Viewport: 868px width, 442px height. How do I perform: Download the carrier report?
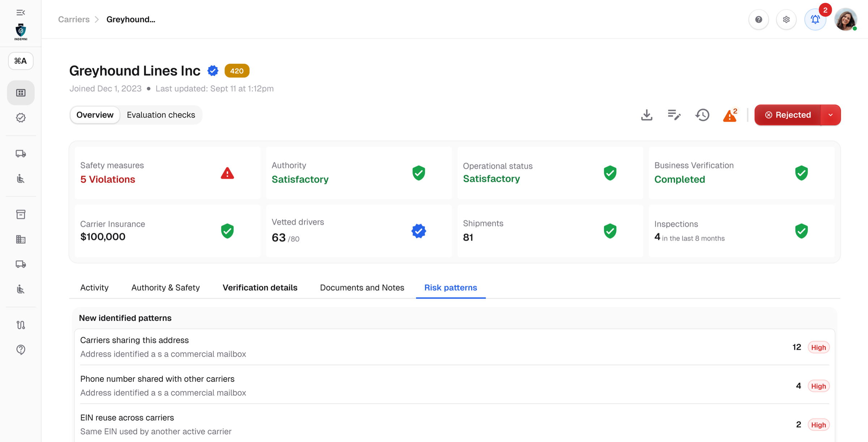647,115
